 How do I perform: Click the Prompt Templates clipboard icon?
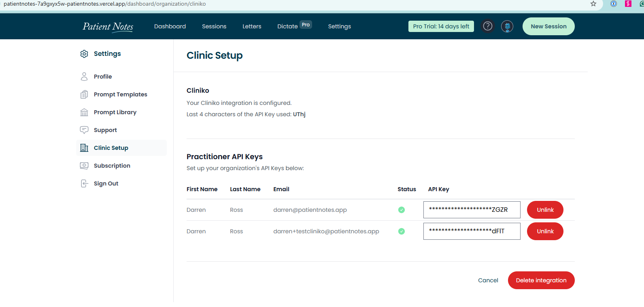[x=84, y=94]
